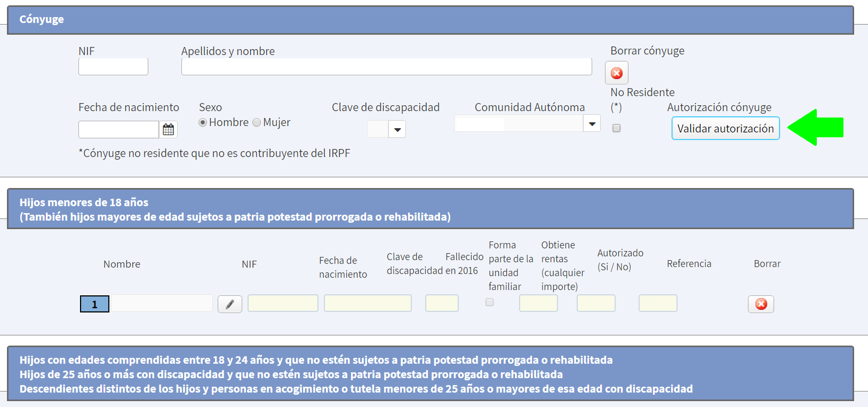Image resolution: width=868 pixels, height=407 pixels.
Task: Click the Hijos entre 18 y 24 años header
Action: coord(430,374)
